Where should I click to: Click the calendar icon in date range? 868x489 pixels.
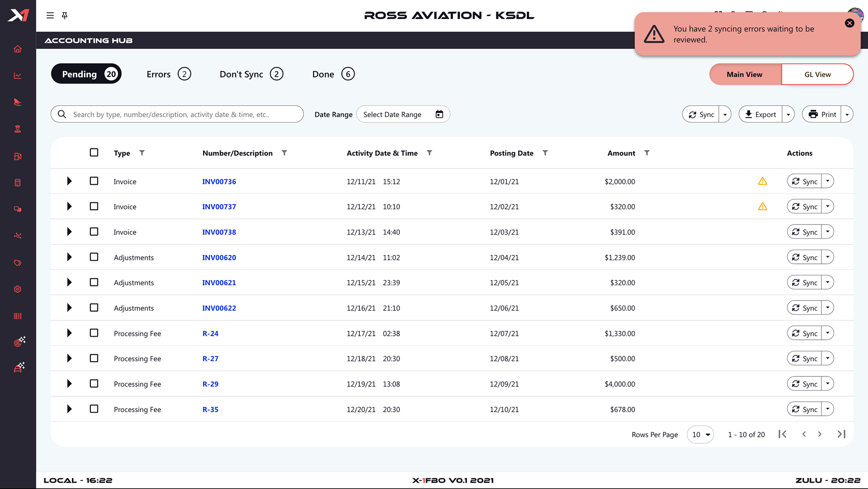coord(439,114)
